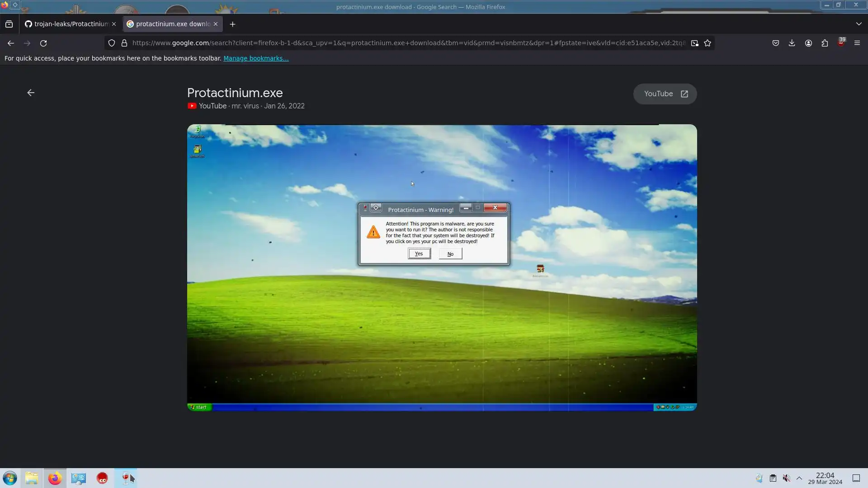This screenshot has width=868, height=488.
Task: Open the Save to Pocket icon
Action: pos(775,43)
